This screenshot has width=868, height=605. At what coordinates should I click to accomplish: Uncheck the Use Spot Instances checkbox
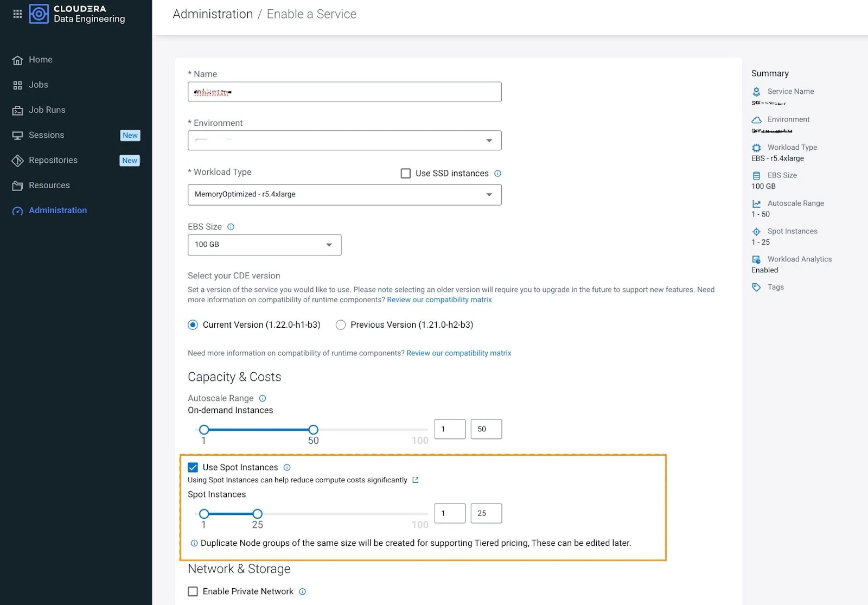[193, 467]
